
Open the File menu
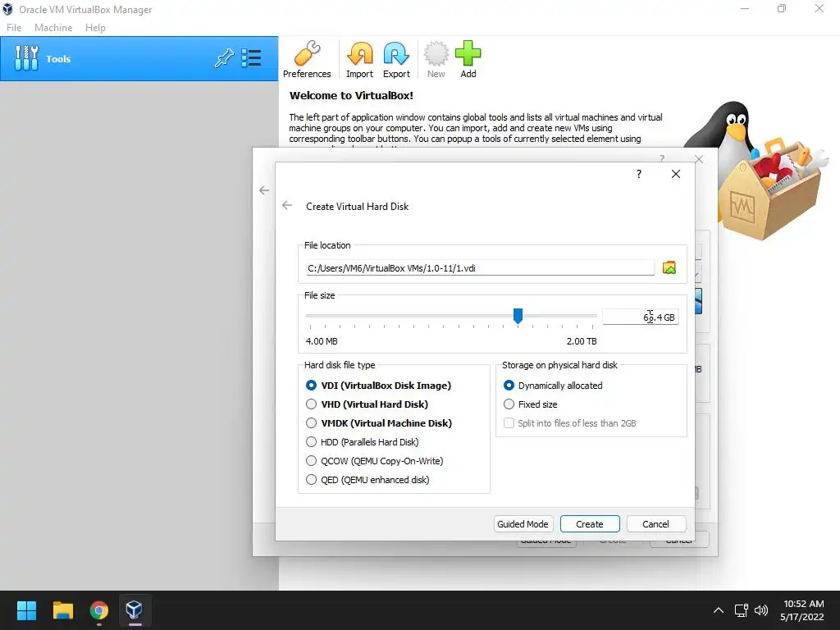[x=14, y=28]
